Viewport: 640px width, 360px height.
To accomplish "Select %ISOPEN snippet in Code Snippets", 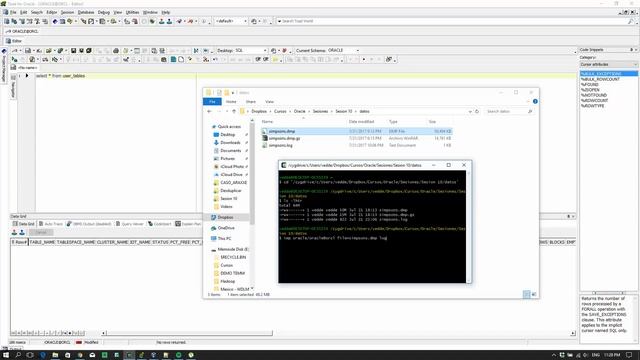I will pyautogui.click(x=590, y=90).
